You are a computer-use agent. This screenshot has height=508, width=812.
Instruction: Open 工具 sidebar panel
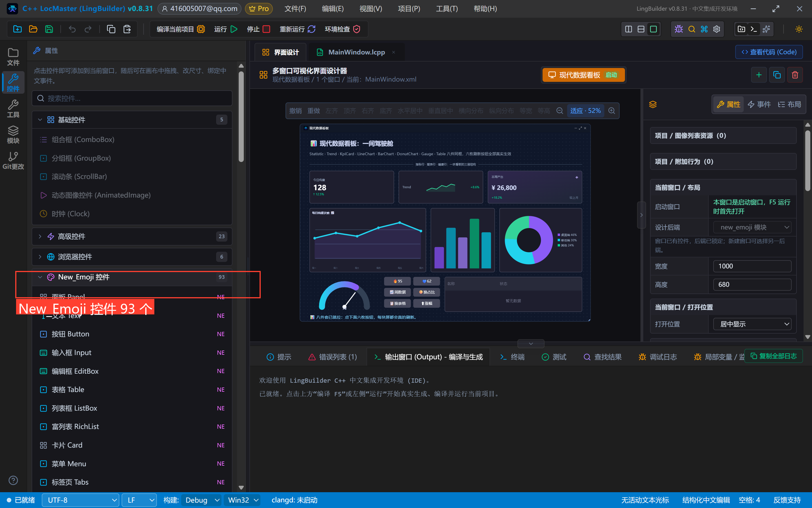click(x=13, y=109)
